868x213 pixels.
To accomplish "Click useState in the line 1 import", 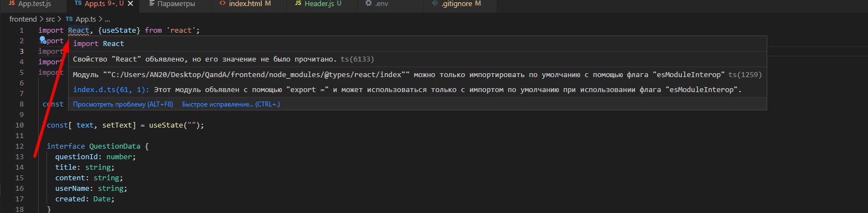I will 118,30.
